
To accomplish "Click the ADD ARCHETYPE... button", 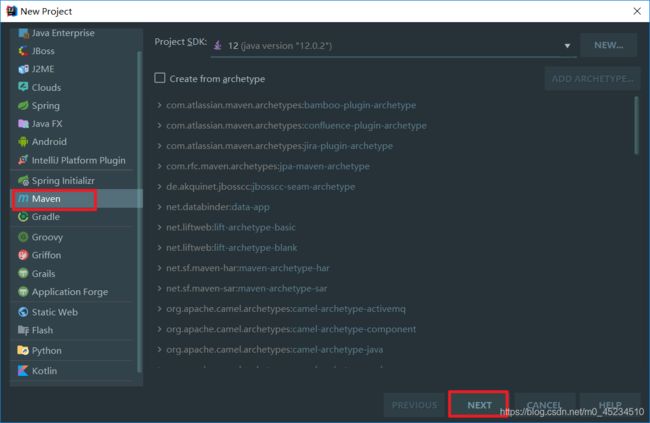I will point(592,79).
